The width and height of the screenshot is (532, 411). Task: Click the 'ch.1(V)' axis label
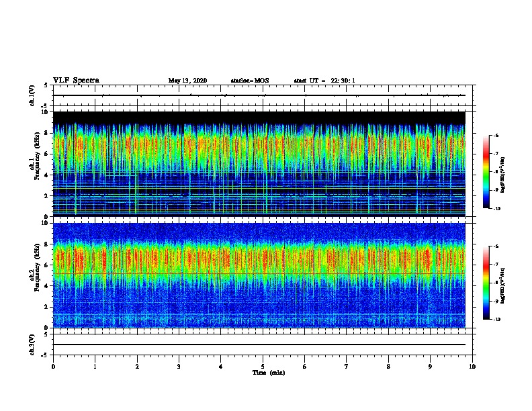pyautogui.click(x=32, y=95)
